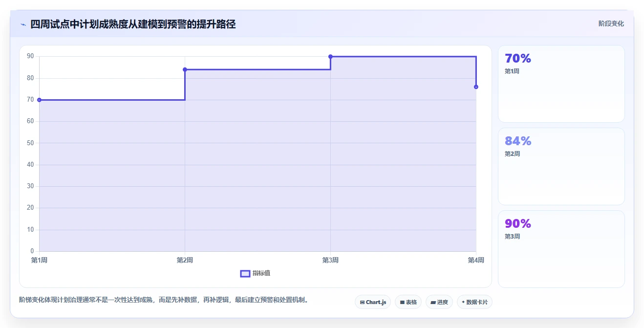Viewport: 644px width, 328px height.
Task: Select the 数据卡片 tag chip
Action: click(474, 302)
